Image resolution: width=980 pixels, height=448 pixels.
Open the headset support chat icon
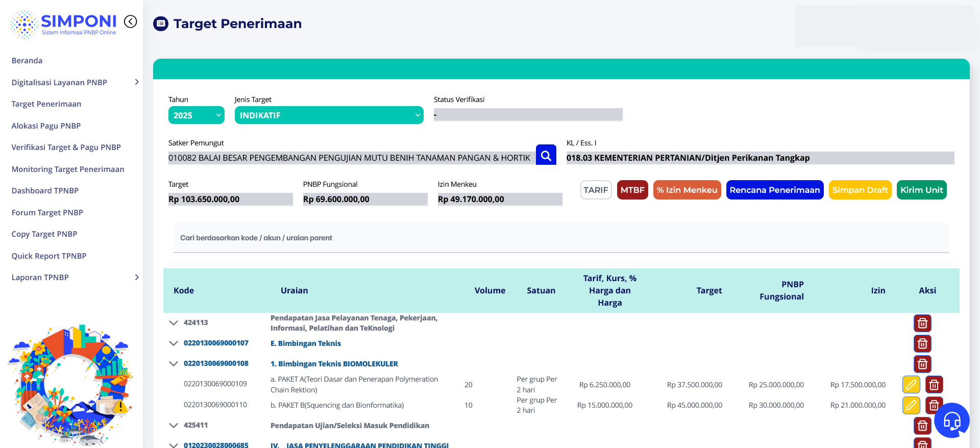click(951, 420)
